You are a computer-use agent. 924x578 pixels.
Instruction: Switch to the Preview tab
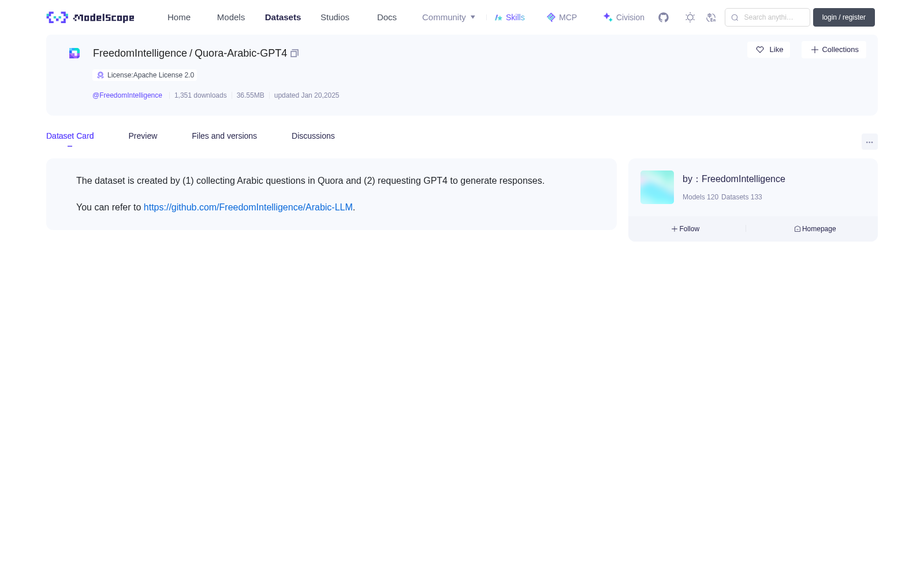143,136
